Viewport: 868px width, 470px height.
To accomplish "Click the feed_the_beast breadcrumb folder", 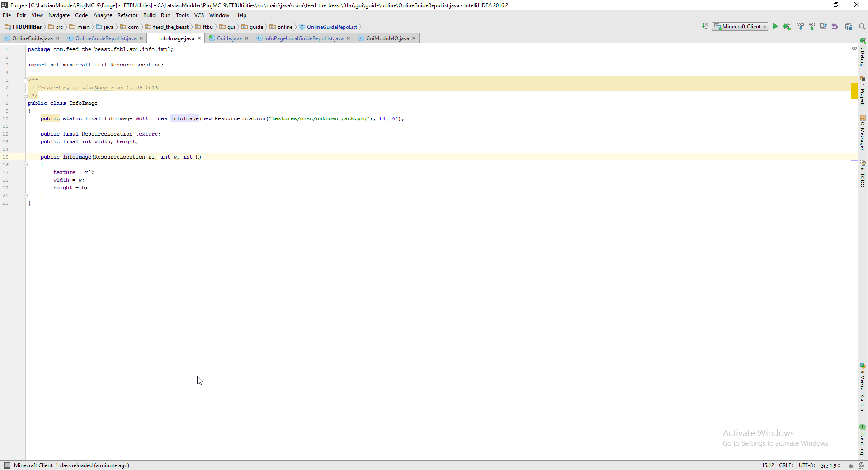I will [x=170, y=27].
